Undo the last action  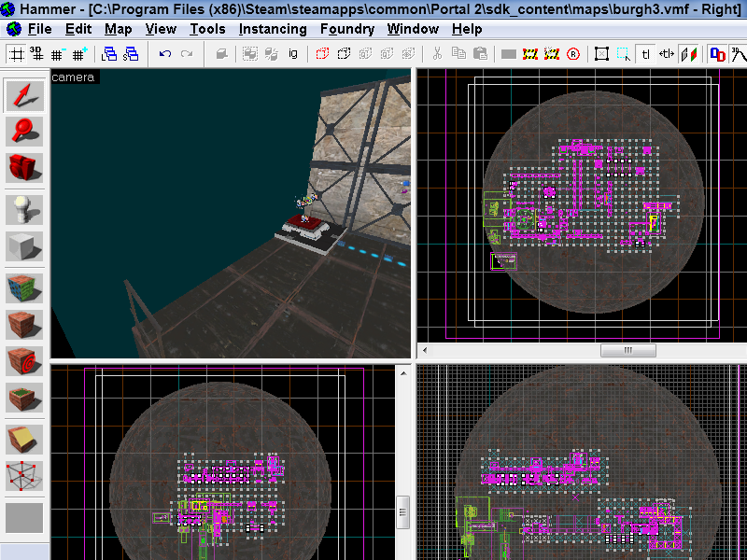(165, 54)
